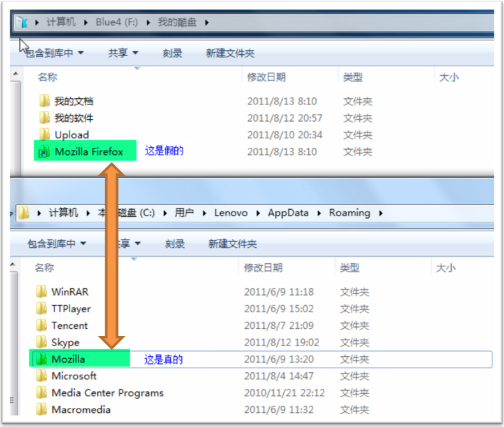Click the Upload folder icon
The image size is (504, 427).
tap(44, 134)
